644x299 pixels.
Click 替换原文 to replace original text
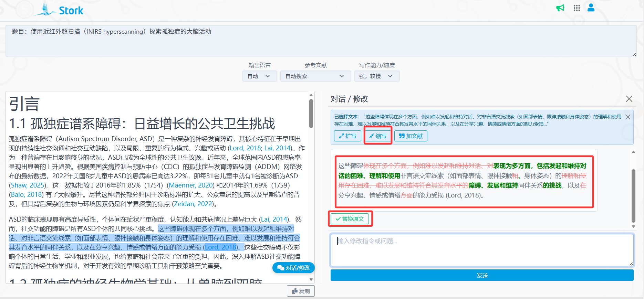[350, 219]
